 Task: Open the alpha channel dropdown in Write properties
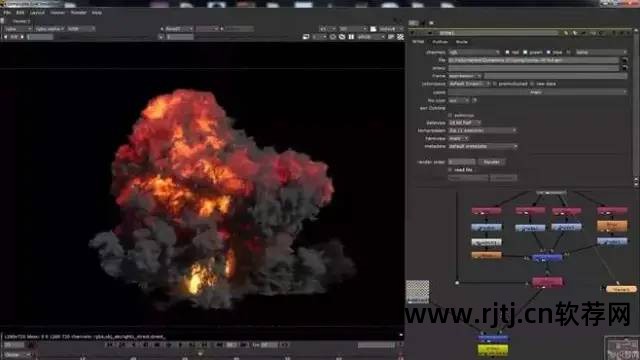coord(601,52)
